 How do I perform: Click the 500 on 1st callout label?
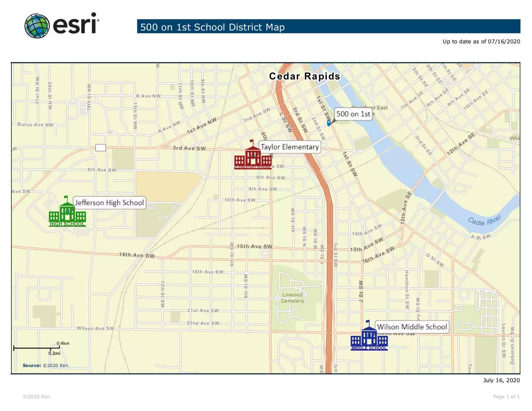tap(353, 114)
